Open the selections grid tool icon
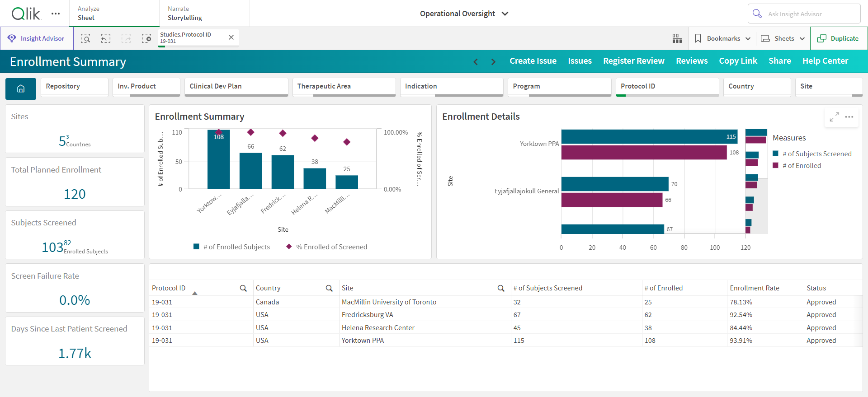868x397 pixels. click(x=677, y=38)
